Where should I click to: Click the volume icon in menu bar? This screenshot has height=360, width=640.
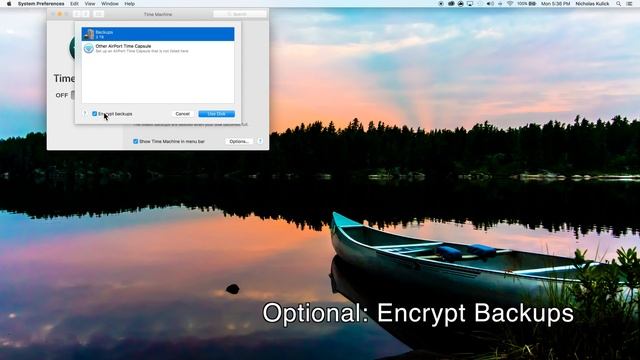(x=490, y=4)
